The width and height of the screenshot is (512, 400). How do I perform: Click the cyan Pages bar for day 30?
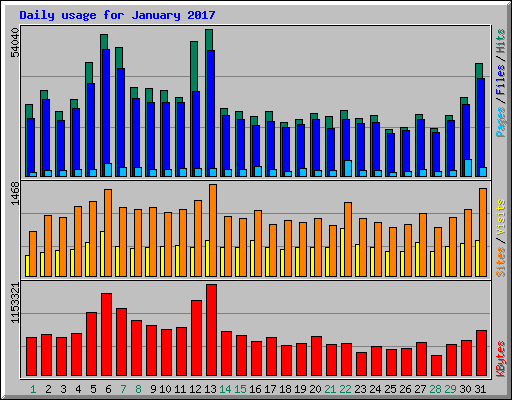[468, 168]
